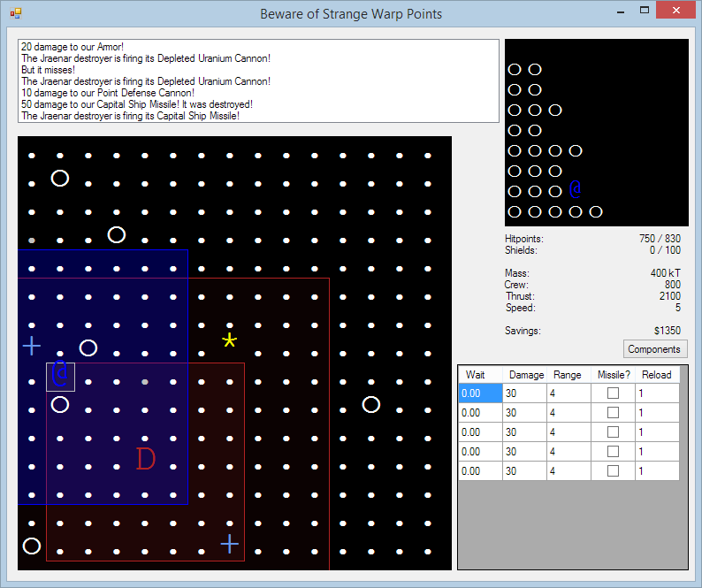Click the red D destroyer on the map

coord(145,459)
